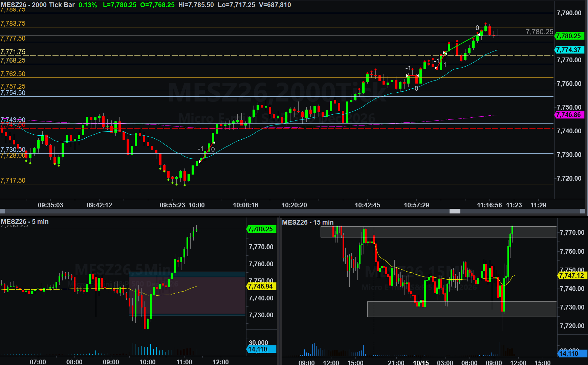This screenshot has height=365, width=588.
Task: Click the L=7,780.25 last value in header
Action: pos(119,5)
